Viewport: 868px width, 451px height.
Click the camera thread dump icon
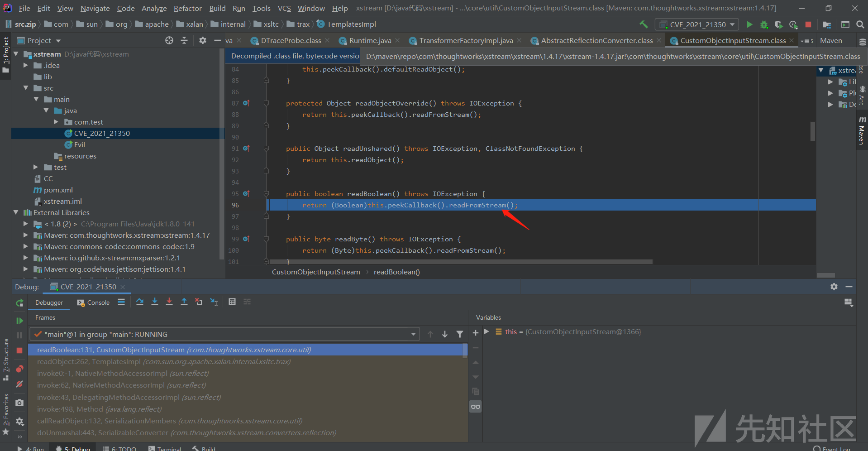pos(19,403)
